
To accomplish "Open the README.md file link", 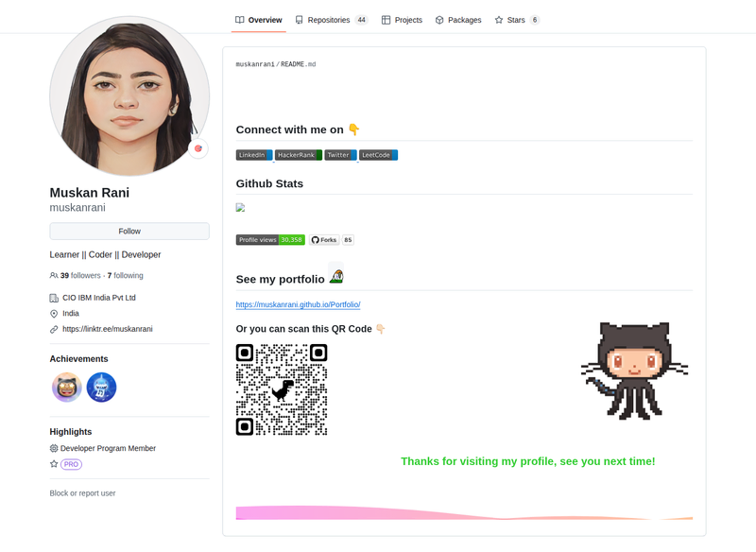I will coord(299,64).
